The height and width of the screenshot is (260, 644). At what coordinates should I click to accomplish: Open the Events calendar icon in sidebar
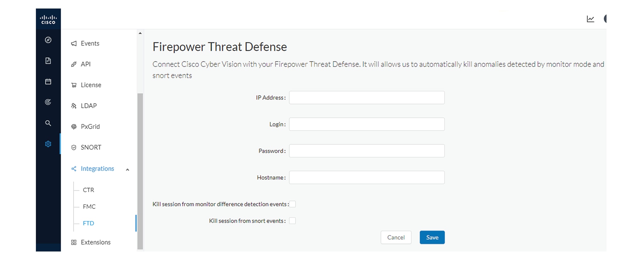[48, 82]
